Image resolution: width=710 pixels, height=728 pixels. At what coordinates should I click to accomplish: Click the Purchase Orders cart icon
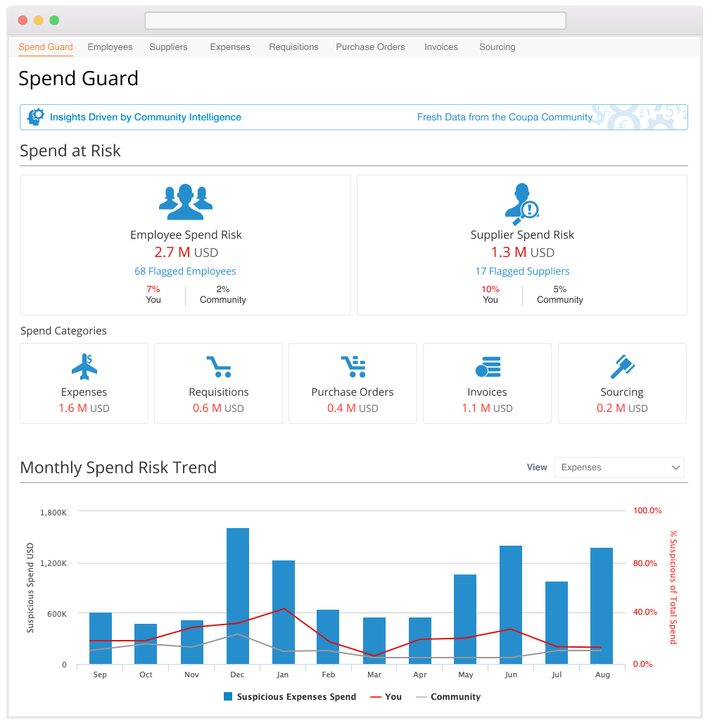tap(353, 366)
